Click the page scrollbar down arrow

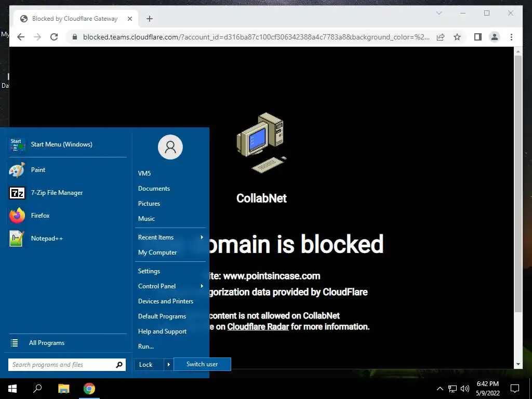coord(518,364)
